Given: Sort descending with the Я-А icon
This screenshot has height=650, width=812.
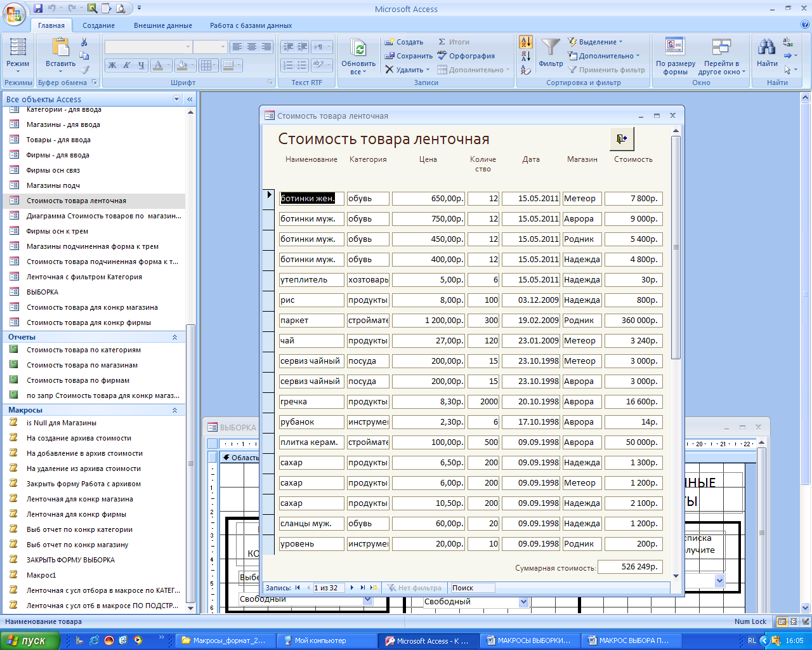Looking at the screenshot, I should (x=526, y=56).
